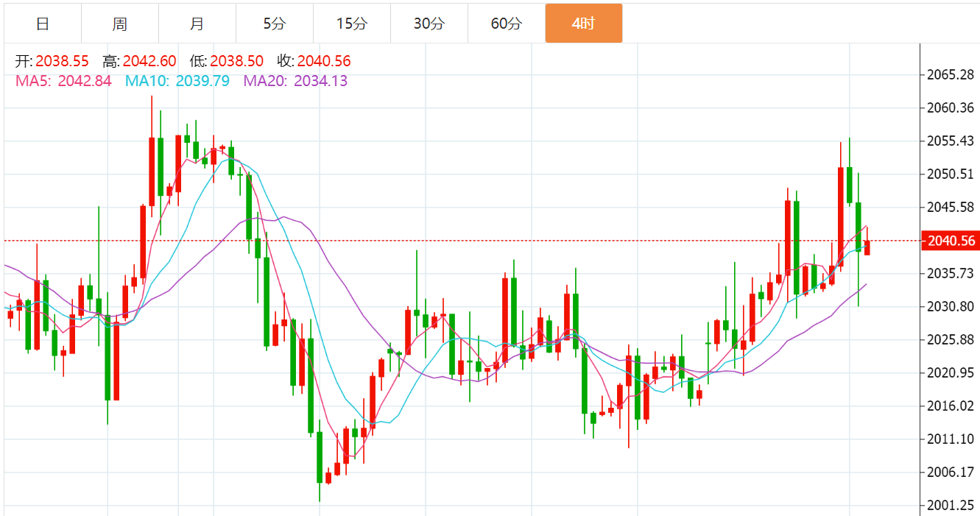
Task: Click the MA5 value 2042.84
Action: (85, 81)
